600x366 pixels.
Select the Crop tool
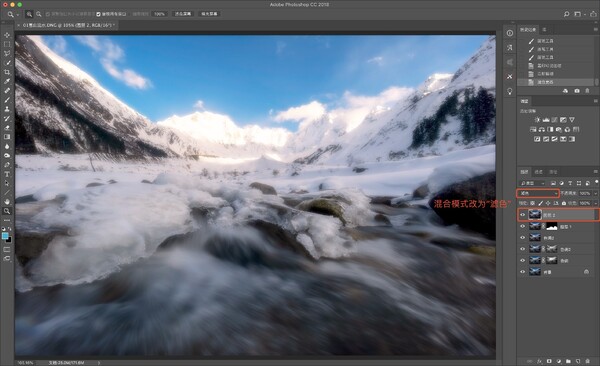(x=7, y=72)
